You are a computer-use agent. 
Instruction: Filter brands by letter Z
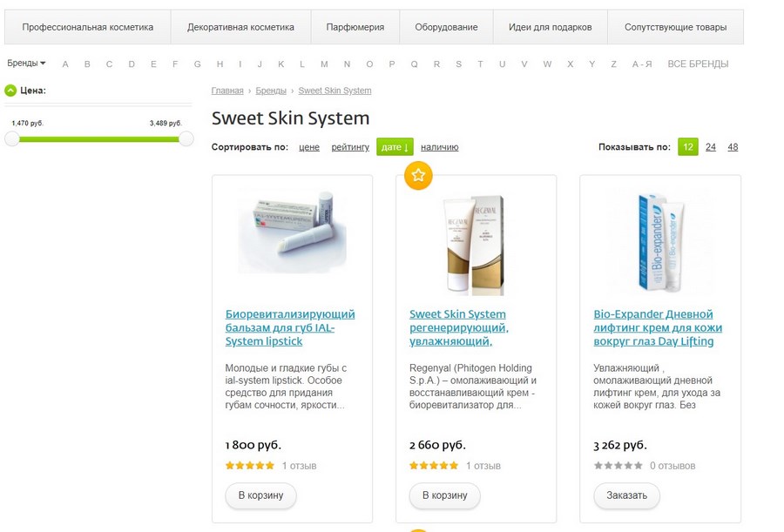click(x=613, y=64)
